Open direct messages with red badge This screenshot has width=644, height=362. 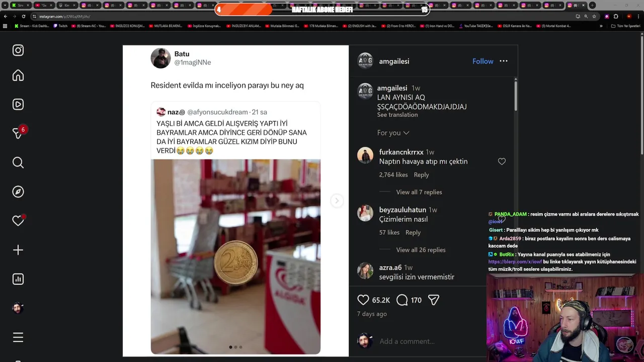18,133
